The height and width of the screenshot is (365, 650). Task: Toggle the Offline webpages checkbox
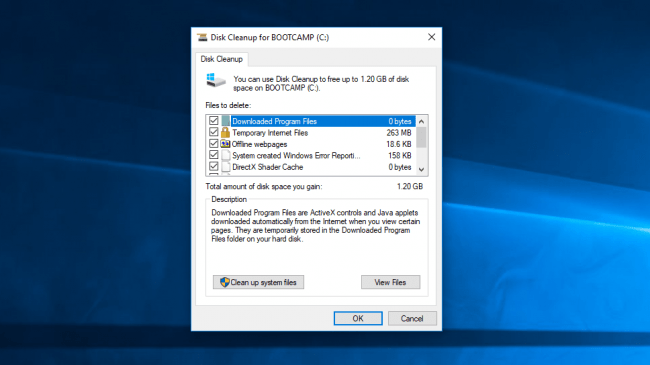[213, 144]
